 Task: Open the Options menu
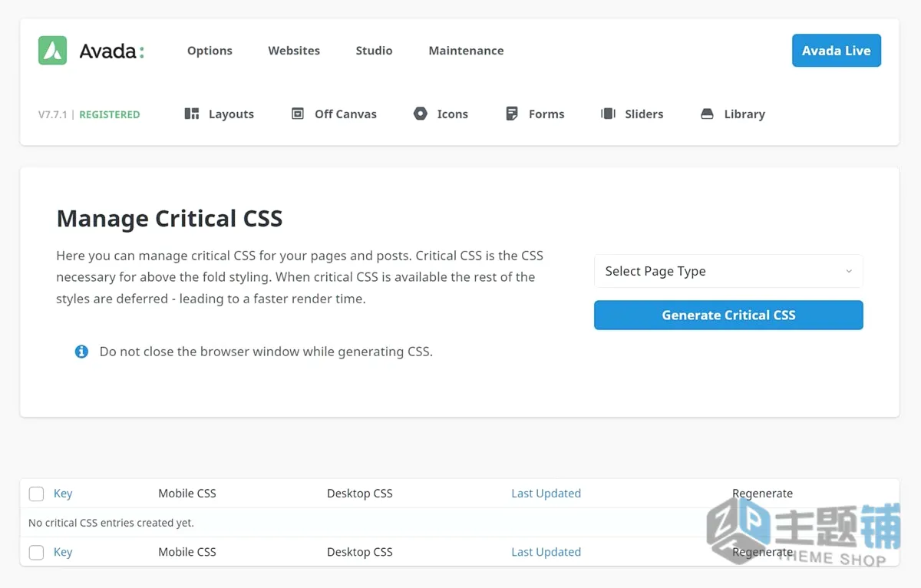pos(210,51)
